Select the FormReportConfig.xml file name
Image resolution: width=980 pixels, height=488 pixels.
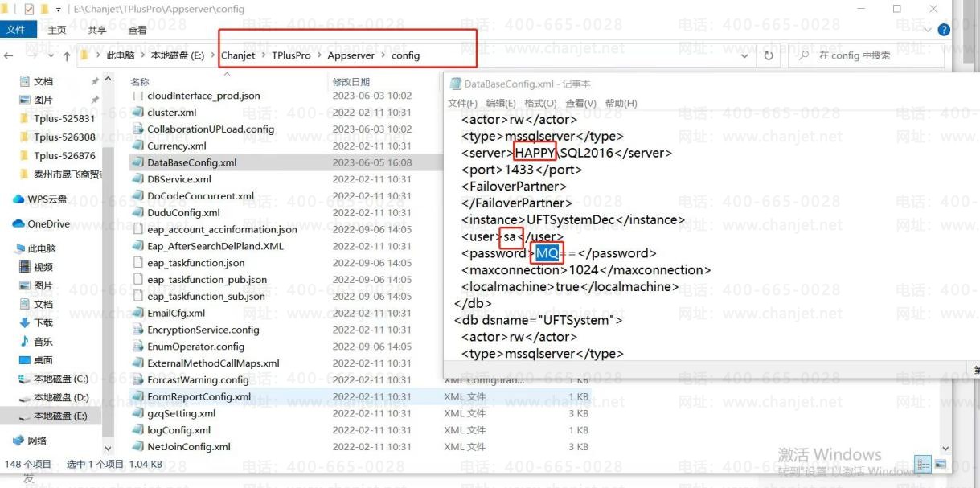[199, 396]
